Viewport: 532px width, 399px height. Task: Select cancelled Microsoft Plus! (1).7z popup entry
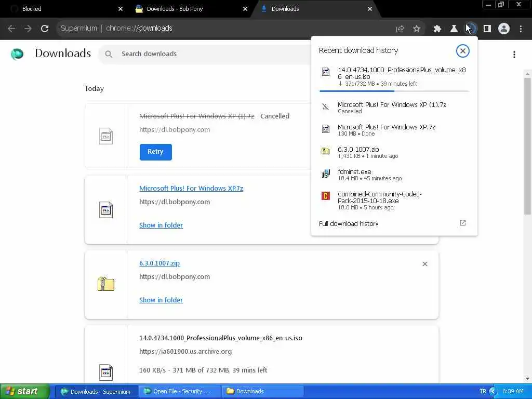(394, 108)
